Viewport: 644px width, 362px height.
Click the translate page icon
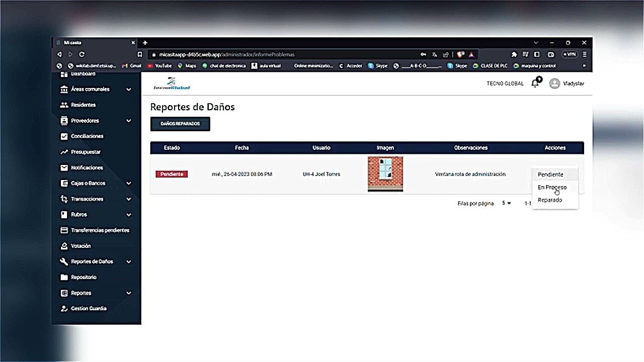[435, 54]
